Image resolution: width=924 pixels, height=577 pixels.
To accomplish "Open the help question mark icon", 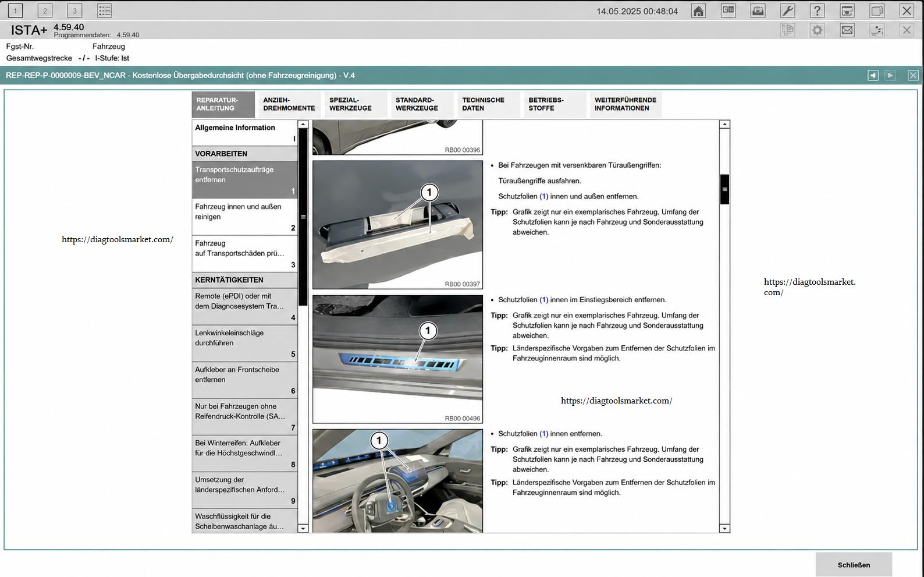I will 817,10.
